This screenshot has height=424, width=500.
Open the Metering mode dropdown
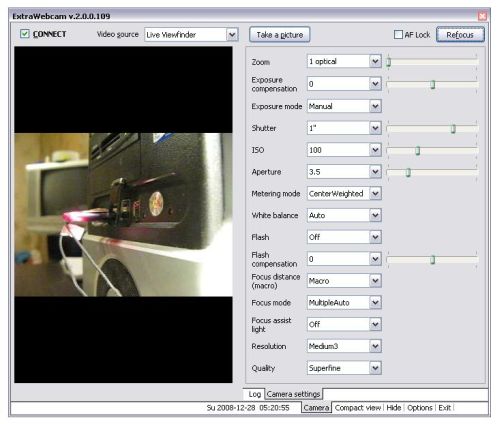[344, 193]
